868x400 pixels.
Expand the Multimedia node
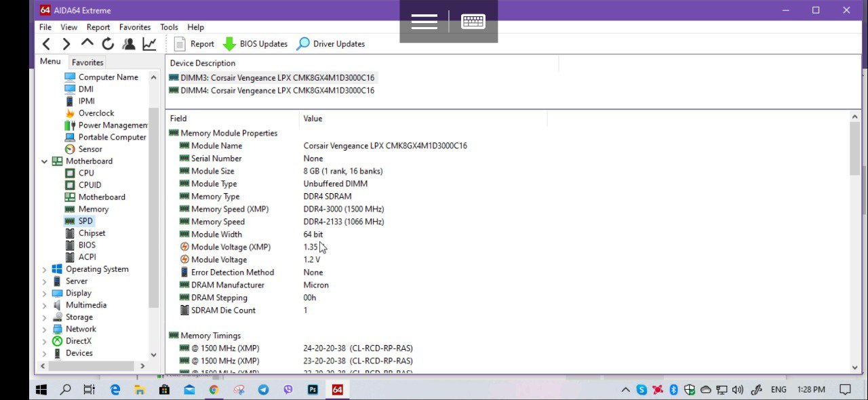[45, 305]
